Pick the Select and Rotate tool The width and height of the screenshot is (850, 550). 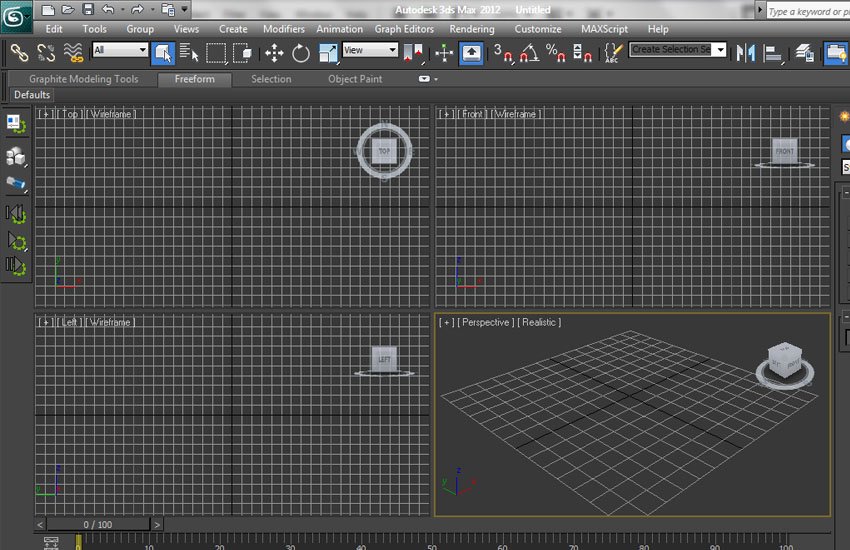point(301,52)
